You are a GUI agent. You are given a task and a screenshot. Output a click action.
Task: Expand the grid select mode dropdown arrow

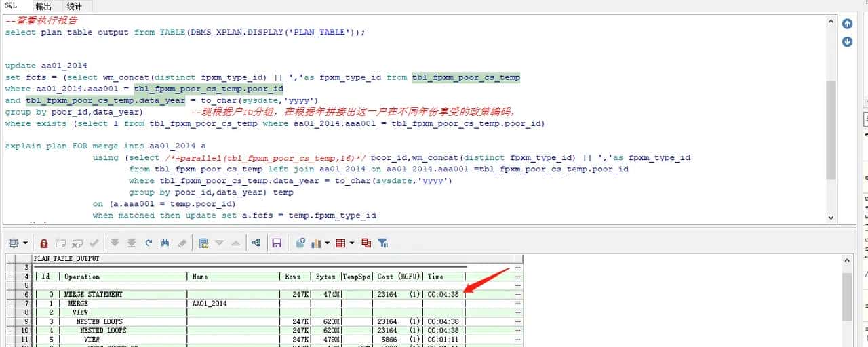tap(26, 243)
